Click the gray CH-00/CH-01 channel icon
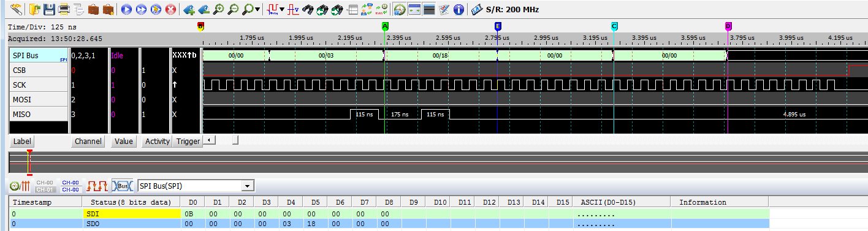This screenshot has height=231, width=868. [45, 186]
